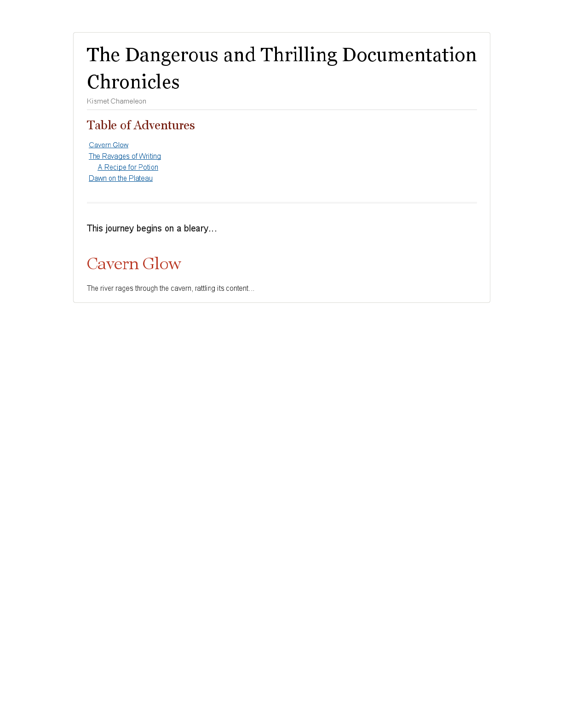
Task: Click the paragraph 'This journey begins on a bleary'
Action: coord(152,228)
